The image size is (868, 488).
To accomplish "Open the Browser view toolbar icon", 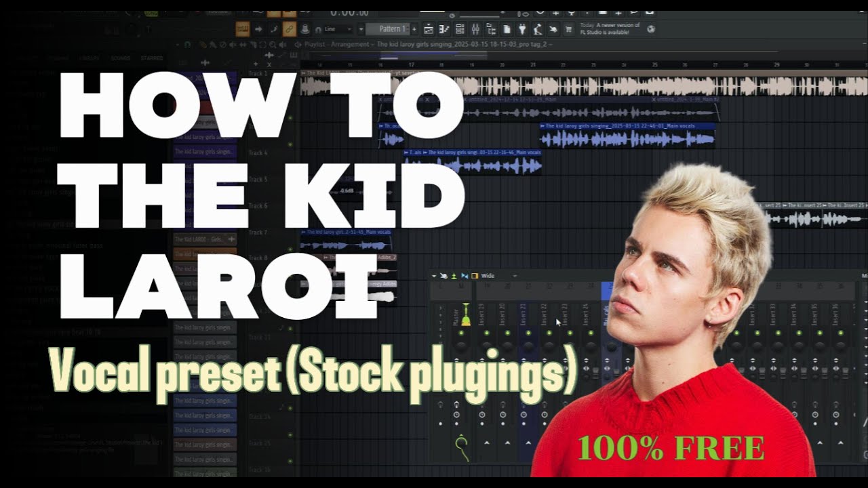I will (x=491, y=29).
